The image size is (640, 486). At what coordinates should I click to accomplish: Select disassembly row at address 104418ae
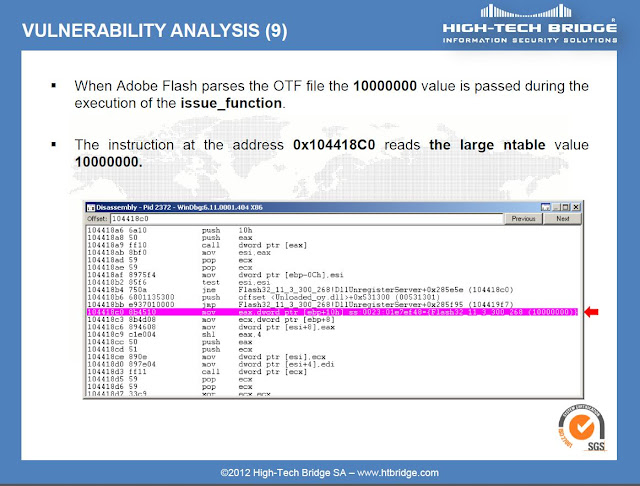332,268
